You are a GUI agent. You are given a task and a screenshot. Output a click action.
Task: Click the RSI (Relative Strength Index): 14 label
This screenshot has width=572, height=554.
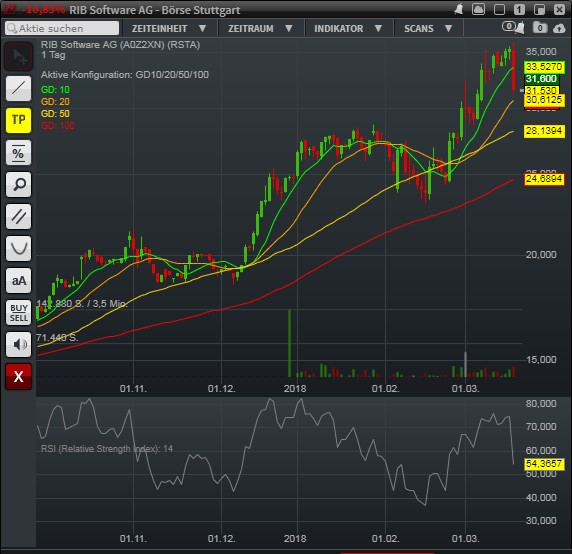pos(107,449)
